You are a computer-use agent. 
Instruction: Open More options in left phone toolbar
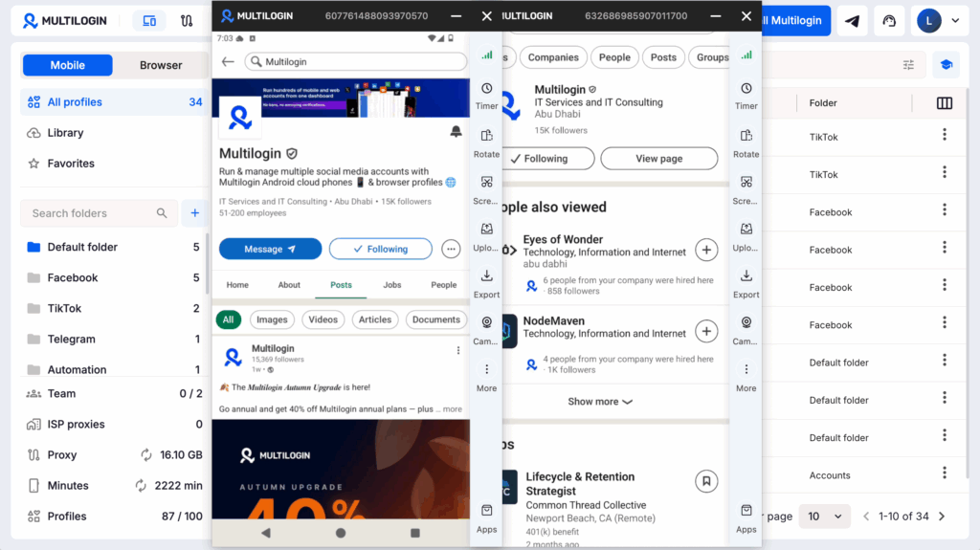coord(486,377)
